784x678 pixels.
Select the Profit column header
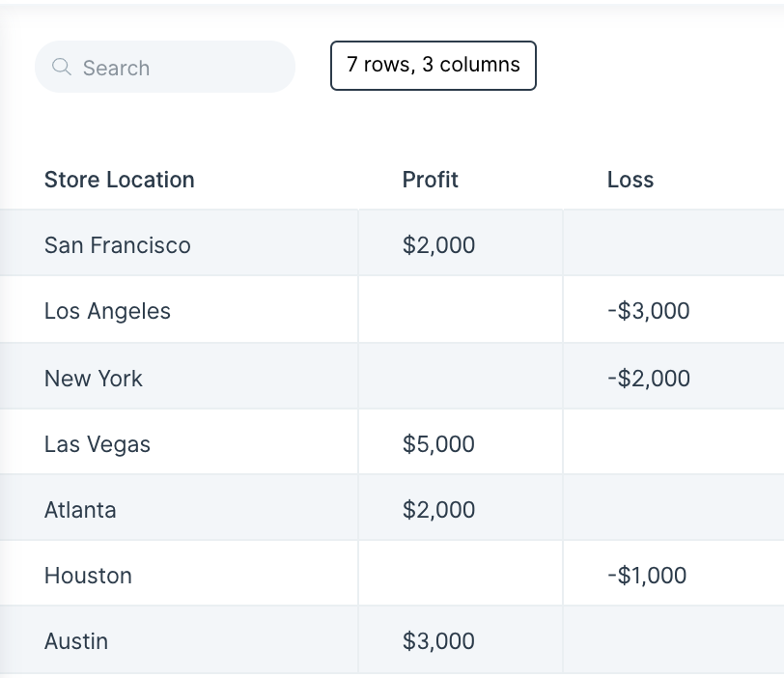[430, 180]
